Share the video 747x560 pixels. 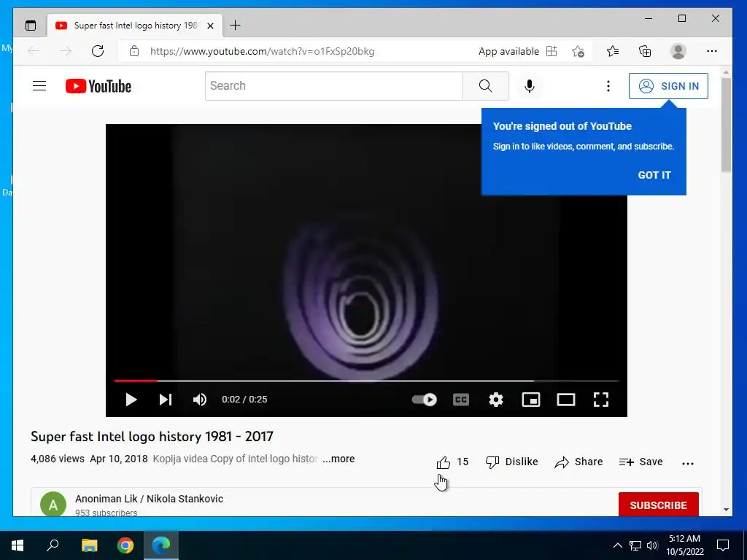point(578,462)
